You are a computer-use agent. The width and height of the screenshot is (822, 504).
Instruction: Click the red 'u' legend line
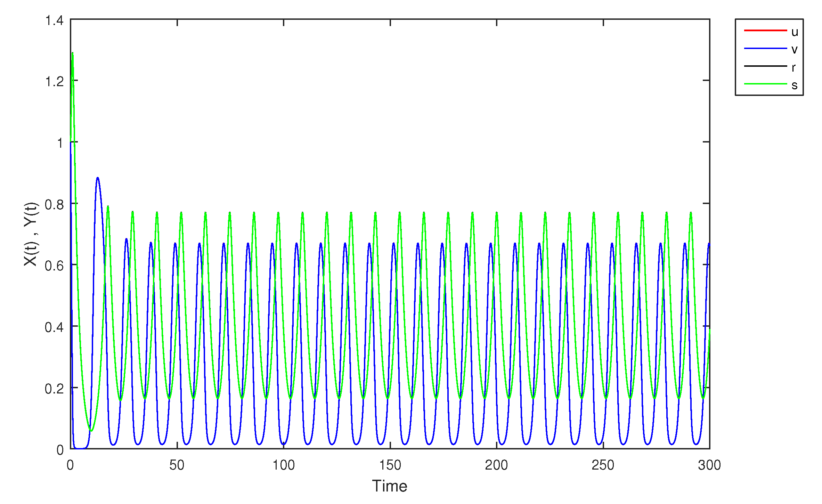pyautogui.click(x=765, y=31)
